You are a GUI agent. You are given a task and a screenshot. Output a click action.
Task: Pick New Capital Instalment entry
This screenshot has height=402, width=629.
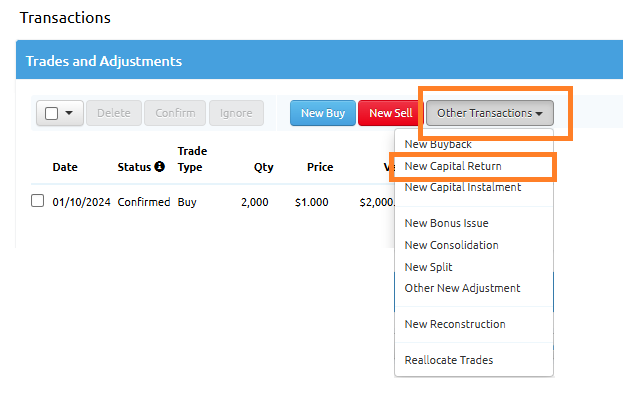(x=462, y=187)
